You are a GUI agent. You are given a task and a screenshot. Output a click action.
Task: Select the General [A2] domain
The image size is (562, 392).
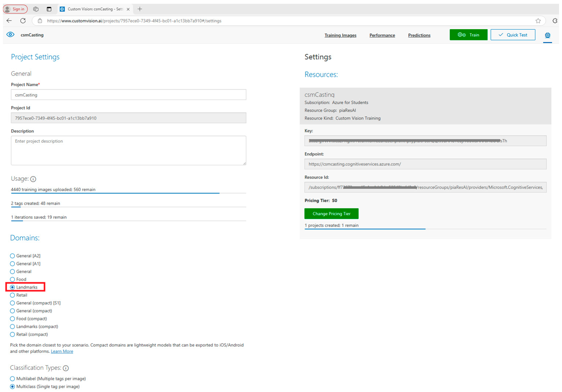pyautogui.click(x=13, y=256)
